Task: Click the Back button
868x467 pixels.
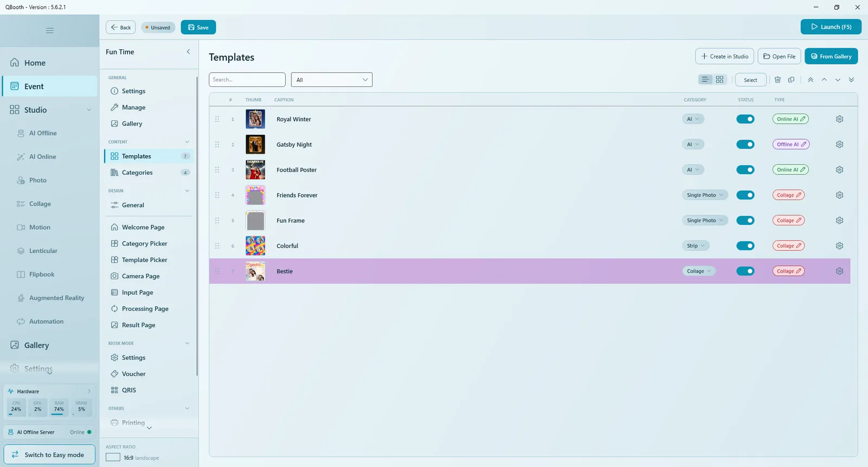Action: pos(120,27)
